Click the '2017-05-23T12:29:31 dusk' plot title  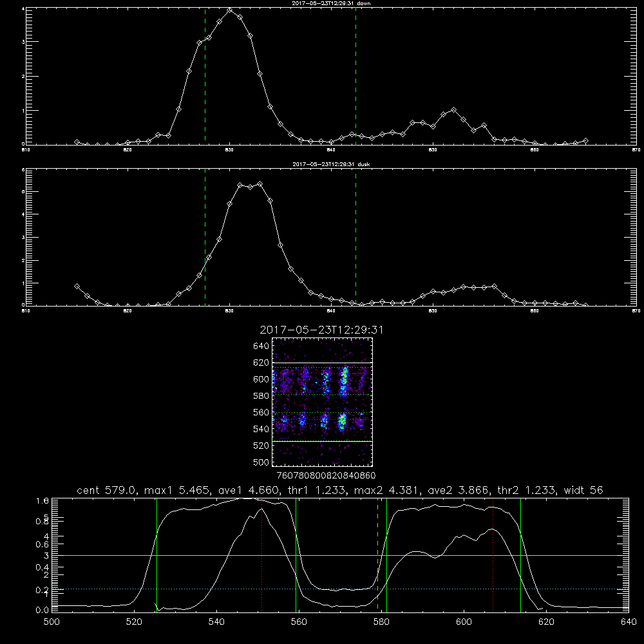pos(331,164)
